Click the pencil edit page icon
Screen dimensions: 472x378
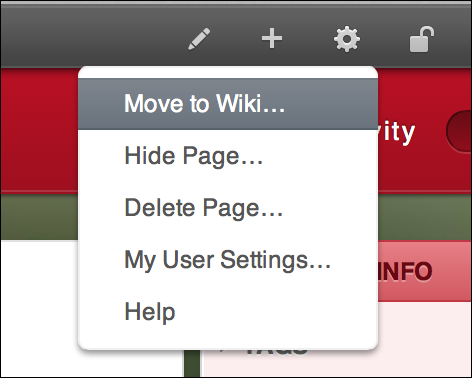[x=199, y=39]
